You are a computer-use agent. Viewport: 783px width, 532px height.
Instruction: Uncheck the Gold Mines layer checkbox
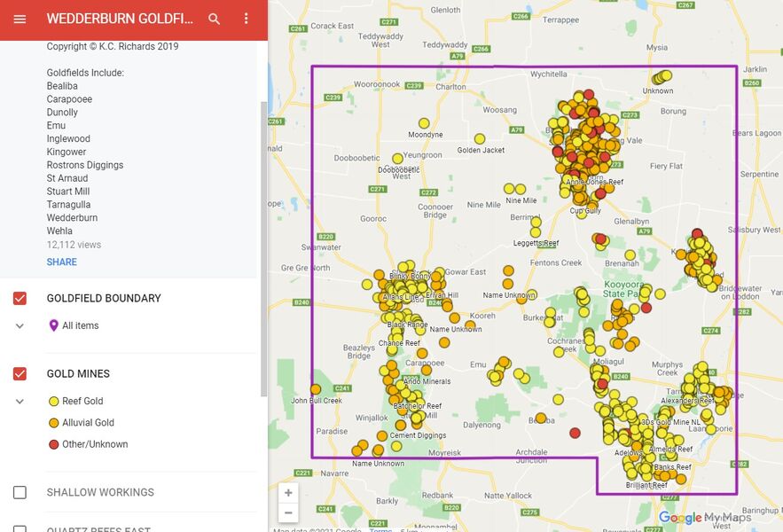point(20,373)
